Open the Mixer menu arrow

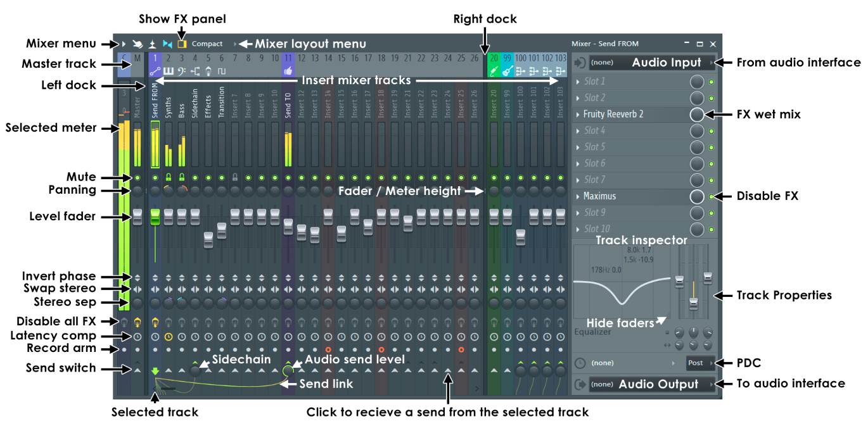pyautogui.click(x=124, y=44)
